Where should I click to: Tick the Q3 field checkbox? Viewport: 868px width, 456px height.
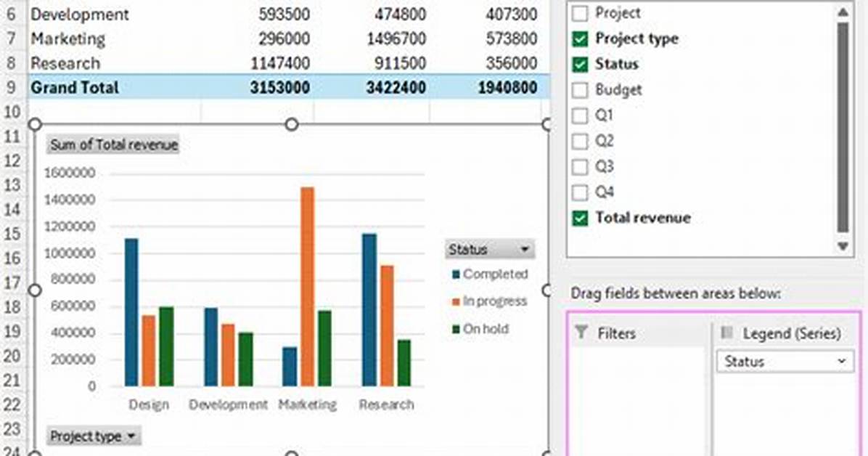580,167
